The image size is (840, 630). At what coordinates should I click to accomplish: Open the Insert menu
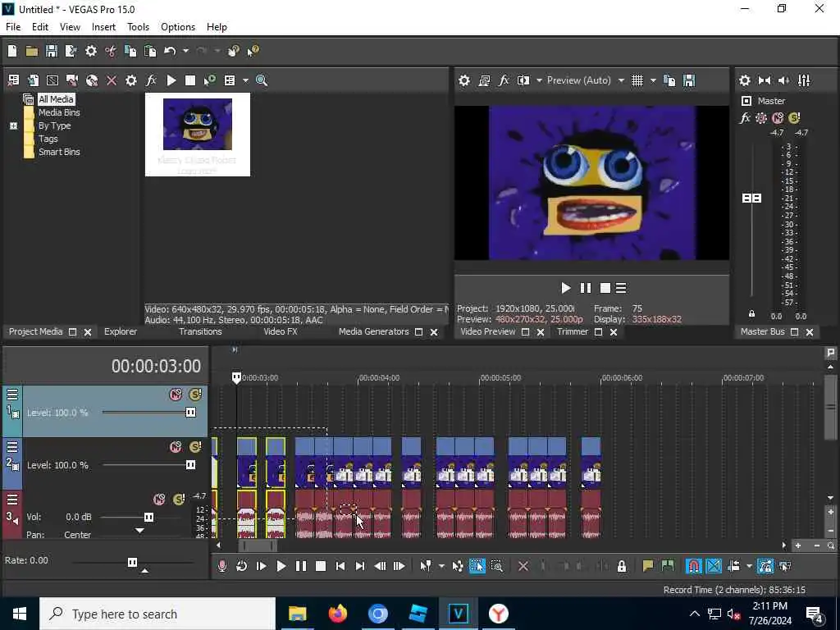(x=103, y=27)
